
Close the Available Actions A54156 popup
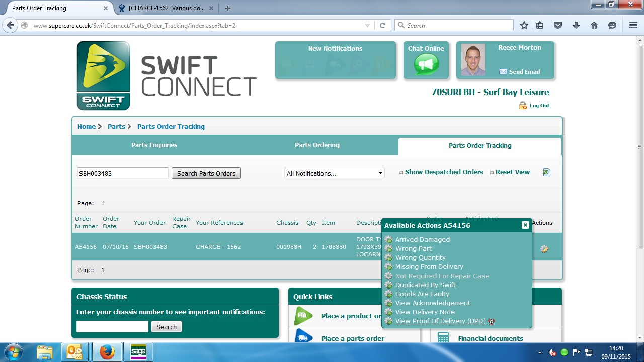coord(525,225)
